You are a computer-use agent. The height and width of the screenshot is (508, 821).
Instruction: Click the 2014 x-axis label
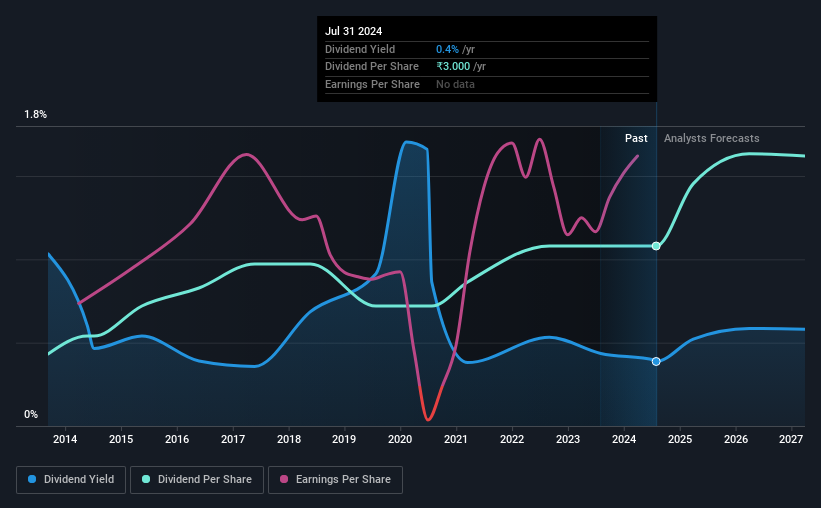(65, 439)
